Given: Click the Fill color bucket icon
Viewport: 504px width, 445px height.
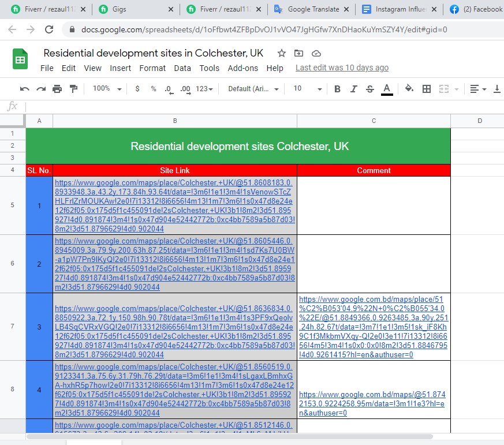Looking at the screenshot, I should click(409, 89).
